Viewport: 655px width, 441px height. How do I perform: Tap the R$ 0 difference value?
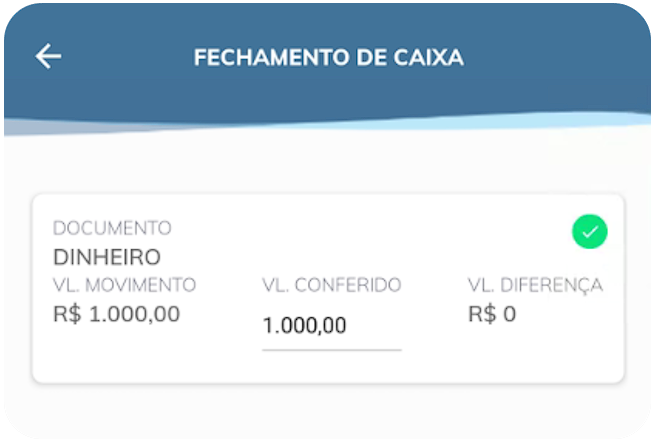494,314
